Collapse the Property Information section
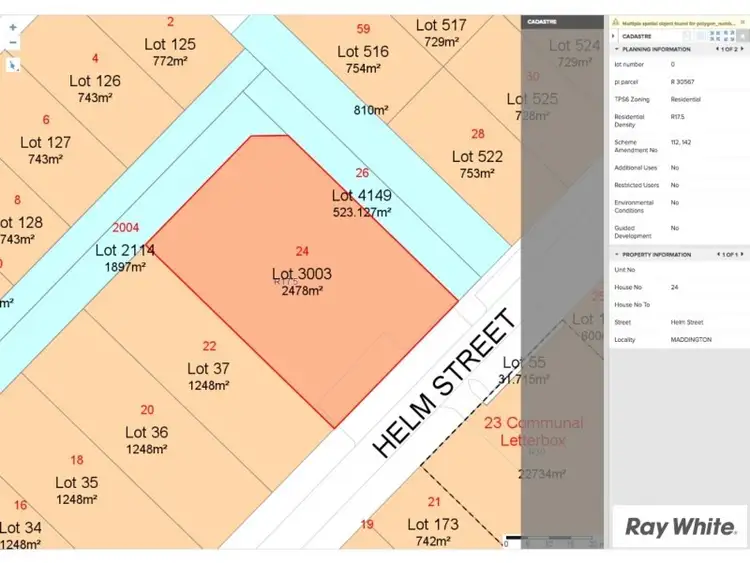Image resolution: width=750 pixels, height=563 pixels. click(616, 255)
